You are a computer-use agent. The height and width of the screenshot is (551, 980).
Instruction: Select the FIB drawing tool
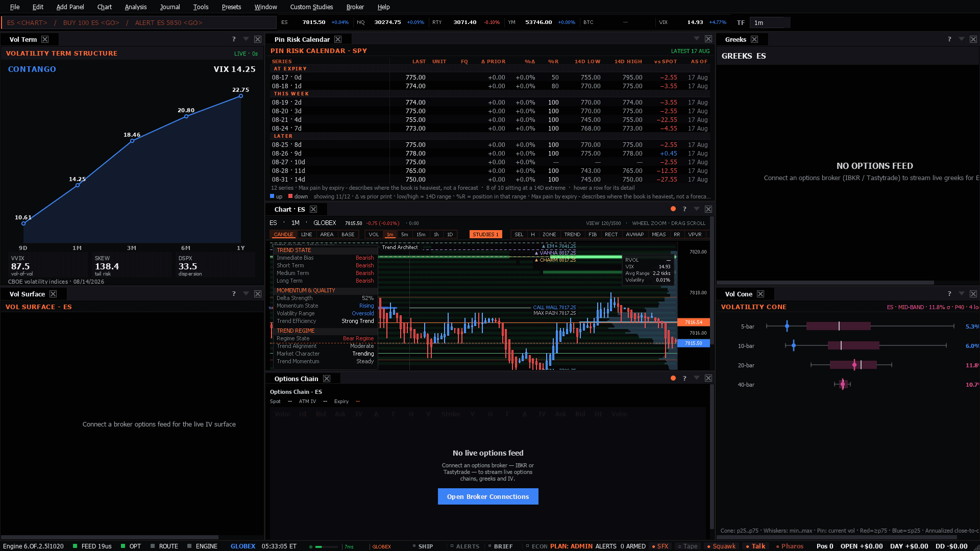[x=593, y=235]
